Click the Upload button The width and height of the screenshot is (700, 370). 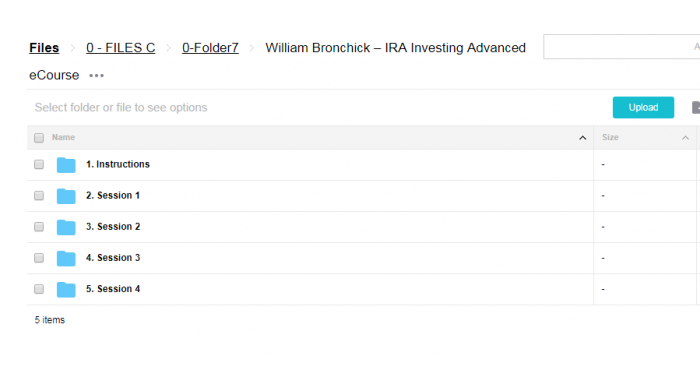(x=643, y=108)
